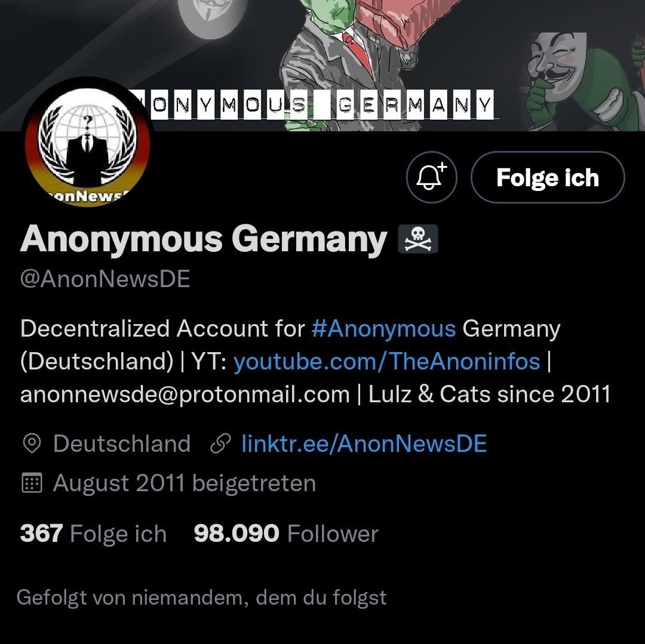Click the notification bell icon
This screenshot has width=645, height=644.
click(432, 177)
